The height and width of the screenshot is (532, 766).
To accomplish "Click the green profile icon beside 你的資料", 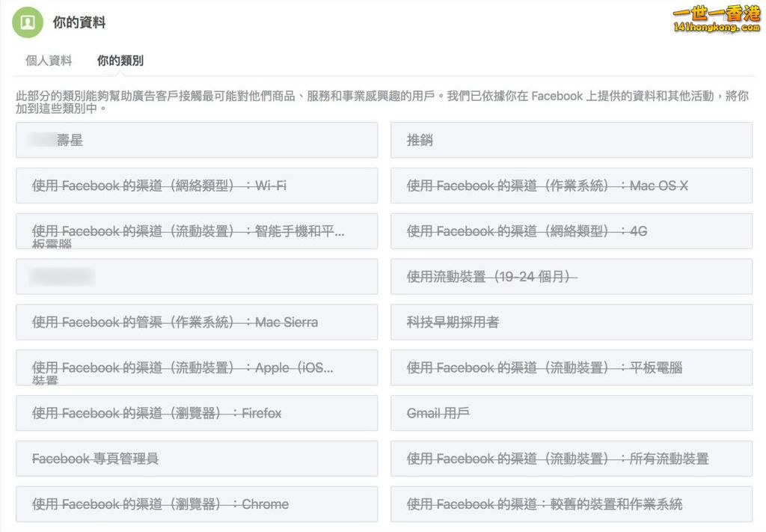I will click(x=28, y=22).
